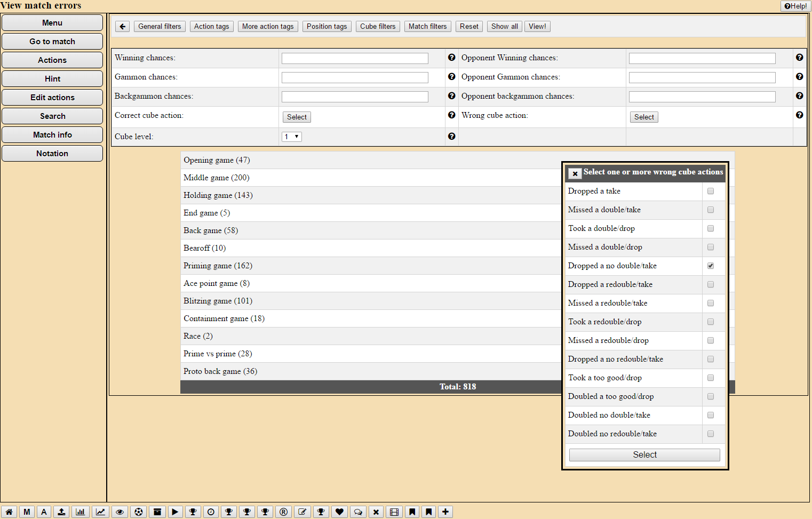Confirm with Select button in popup
812x519 pixels.
[x=644, y=455]
